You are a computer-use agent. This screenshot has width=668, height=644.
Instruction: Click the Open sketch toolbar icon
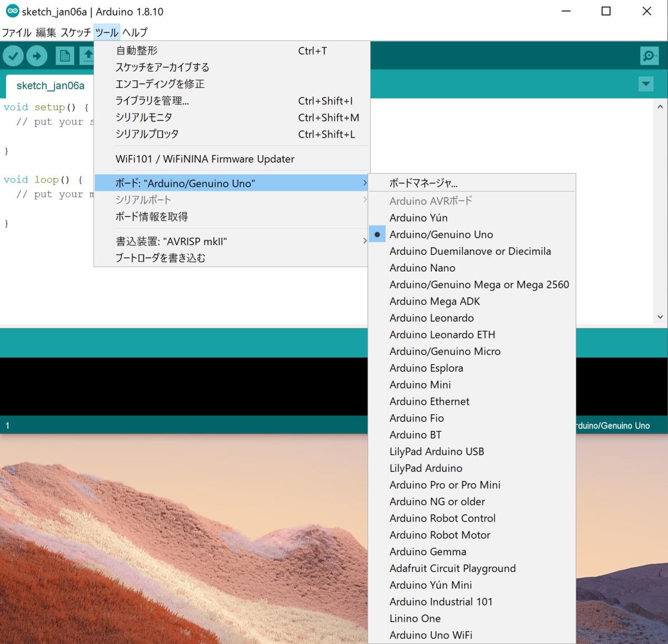(88, 56)
